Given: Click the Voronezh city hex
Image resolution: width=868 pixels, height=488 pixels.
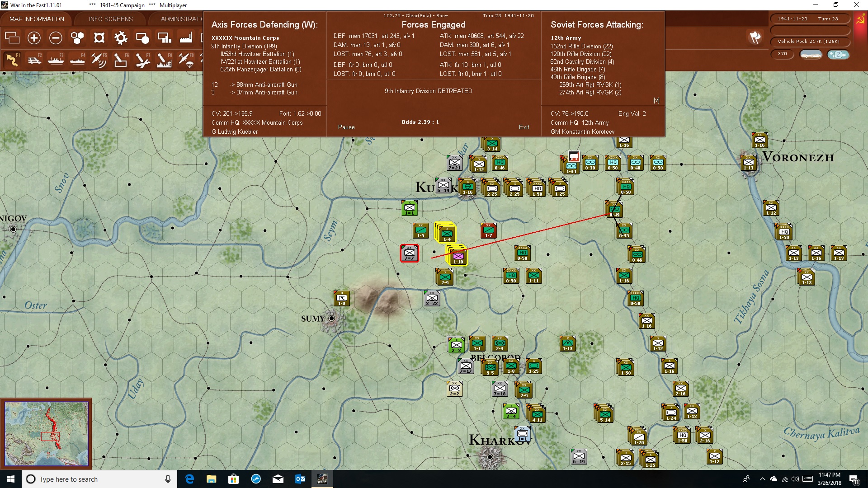Looking at the screenshot, I should click(x=749, y=163).
